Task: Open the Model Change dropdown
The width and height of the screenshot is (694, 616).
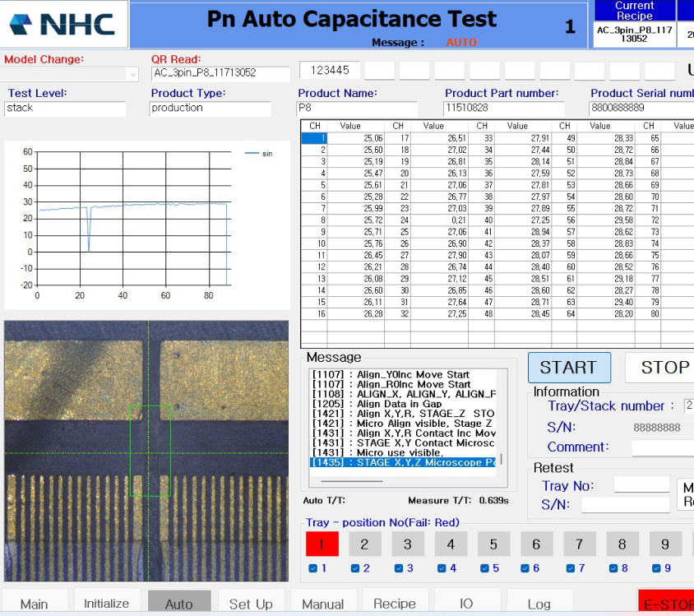Action: tap(132, 74)
